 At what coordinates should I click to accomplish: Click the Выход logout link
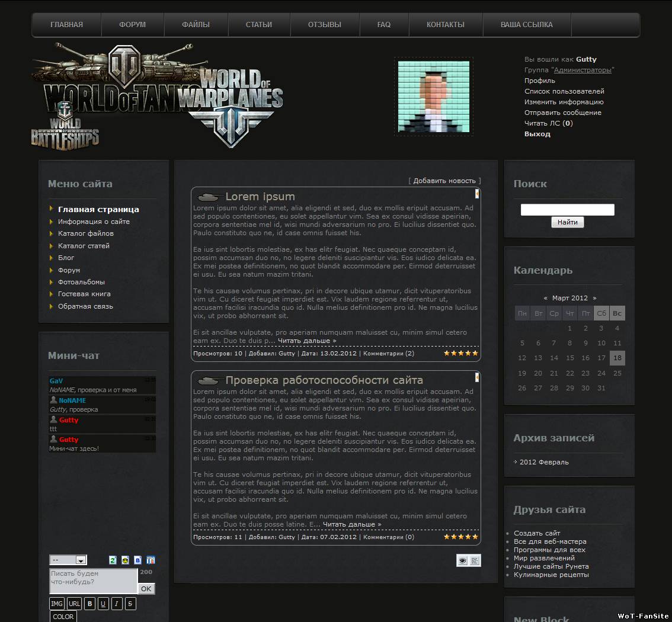click(x=537, y=134)
